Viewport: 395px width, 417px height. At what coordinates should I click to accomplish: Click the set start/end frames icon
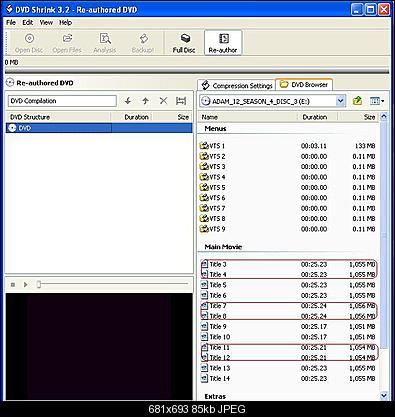pos(181,101)
